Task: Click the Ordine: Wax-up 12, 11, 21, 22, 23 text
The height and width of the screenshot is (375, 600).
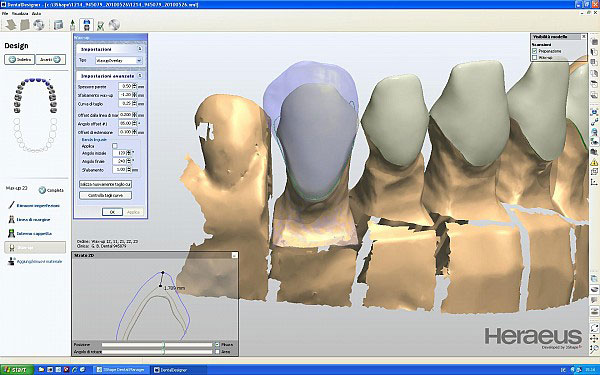Action: (x=107, y=241)
